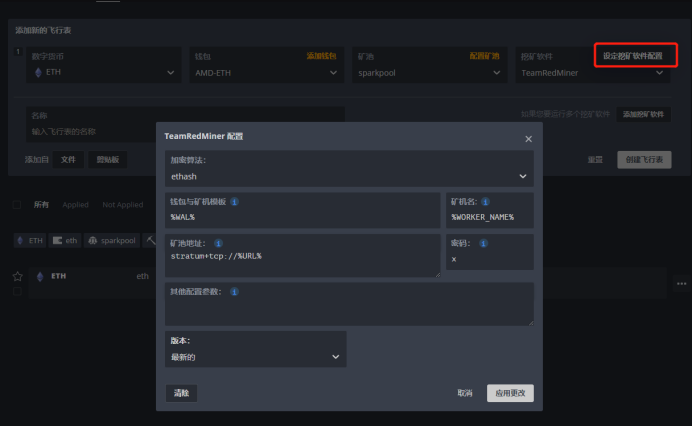Open the three-dot menu on ETH row

[x=681, y=284]
